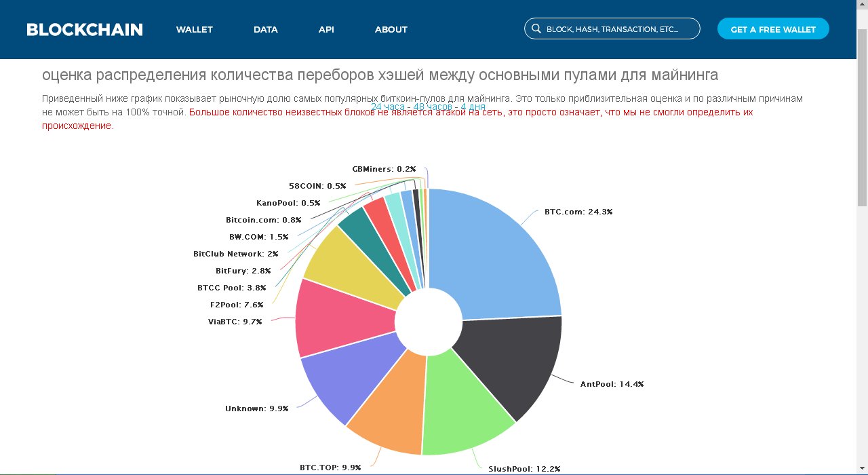Focus the block, hash, transaction search field
868x475 pixels.
point(612,29)
